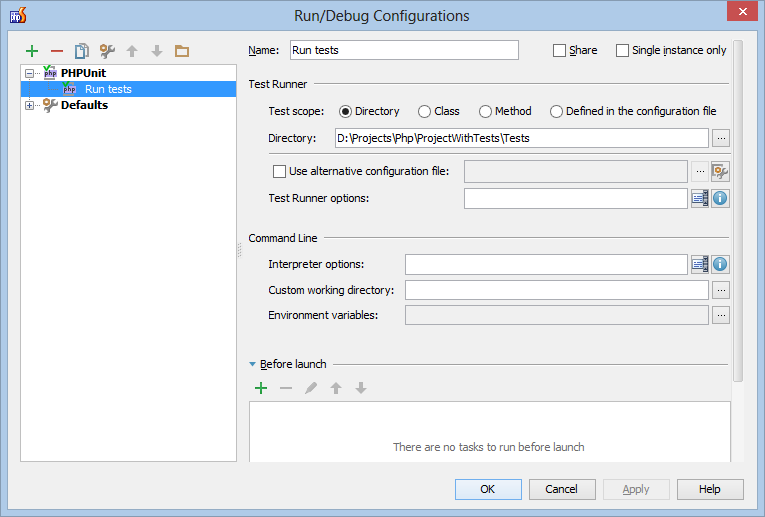765x517 pixels.
Task: Remove the Before launch task
Action: point(286,388)
